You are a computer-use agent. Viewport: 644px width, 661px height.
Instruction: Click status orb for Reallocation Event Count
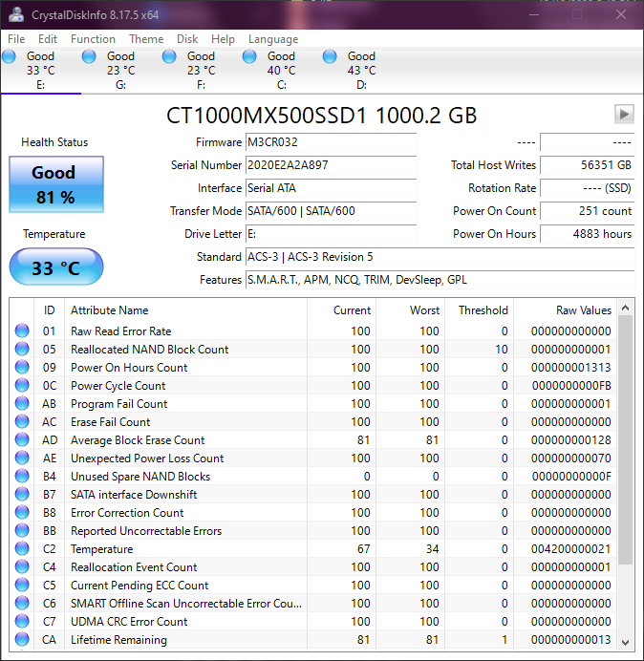[x=22, y=566]
